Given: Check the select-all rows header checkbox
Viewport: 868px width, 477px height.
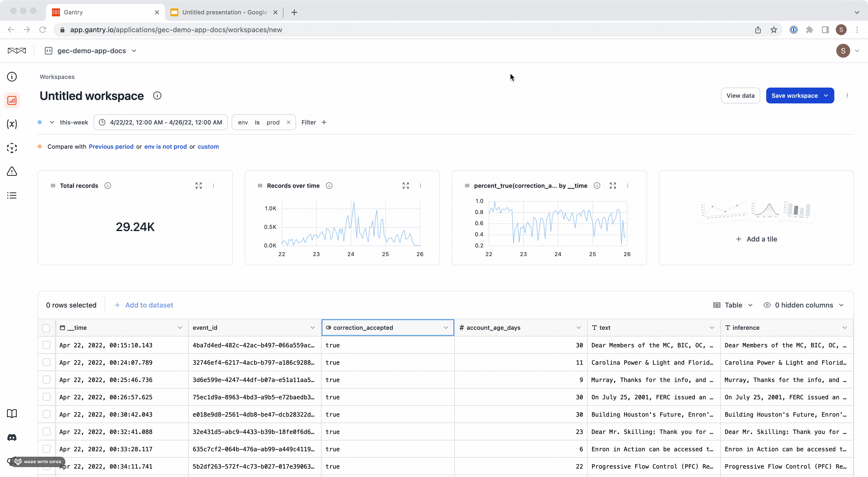Looking at the screenshot, I should (46, 328).
